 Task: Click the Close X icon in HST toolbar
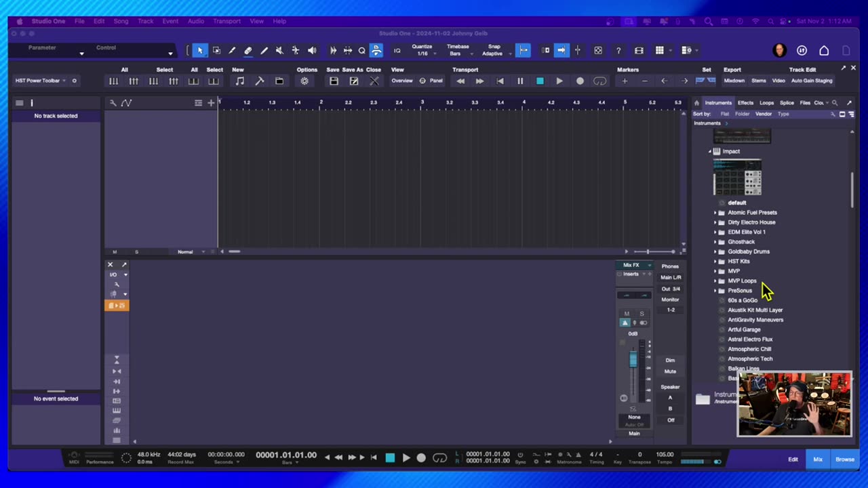click(x=374, y=81)
